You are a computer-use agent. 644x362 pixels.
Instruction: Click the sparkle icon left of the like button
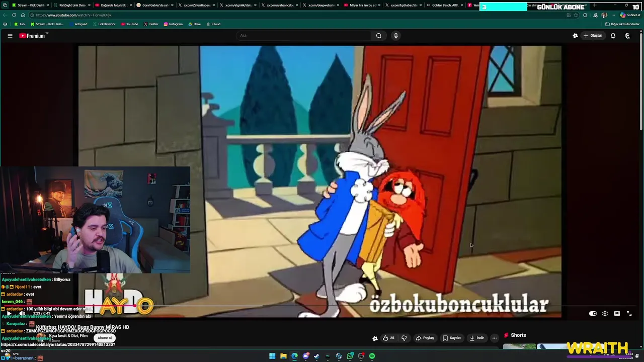(375, 338)
